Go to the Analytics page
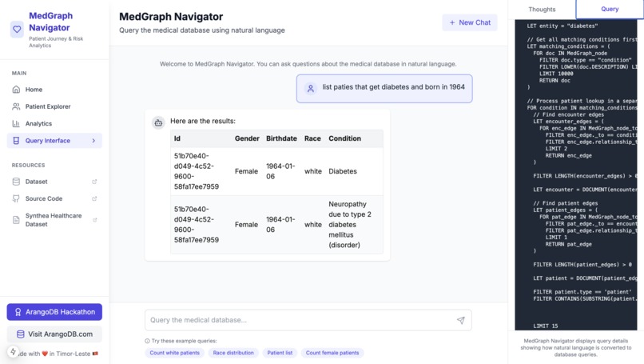 [x=54, y=123]
